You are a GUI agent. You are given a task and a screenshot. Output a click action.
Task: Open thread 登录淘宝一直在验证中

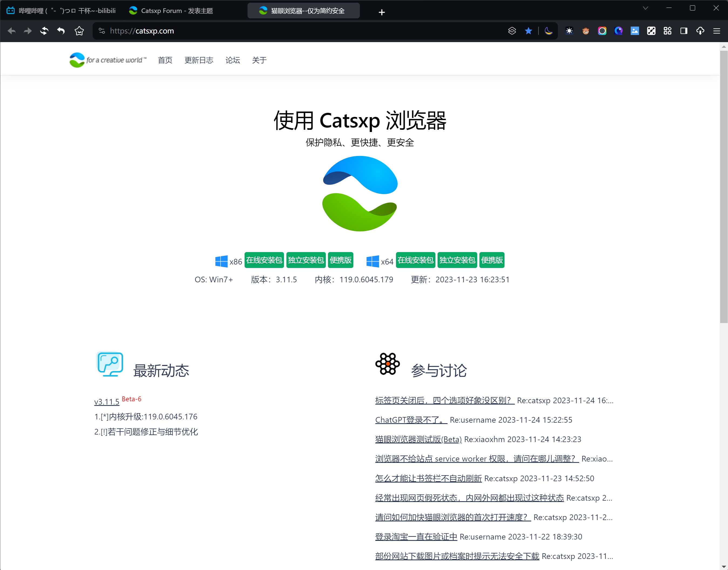pyautogui.click(x=416, y=537)
